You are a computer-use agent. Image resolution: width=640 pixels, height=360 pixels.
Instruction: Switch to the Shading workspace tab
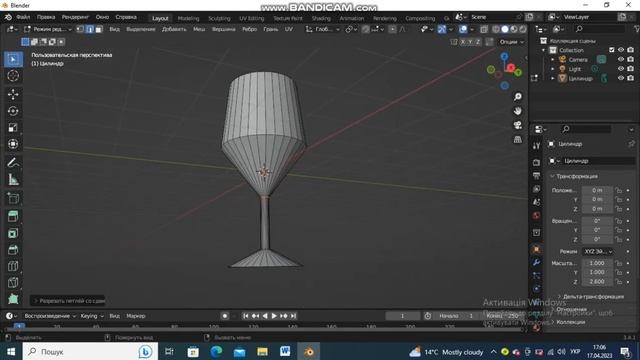click(x=321, y=18)
